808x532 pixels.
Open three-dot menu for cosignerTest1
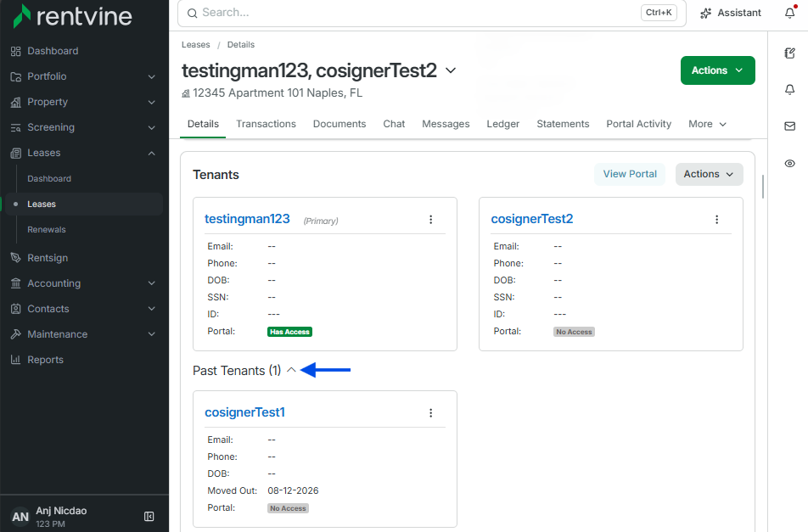[431, 413]
